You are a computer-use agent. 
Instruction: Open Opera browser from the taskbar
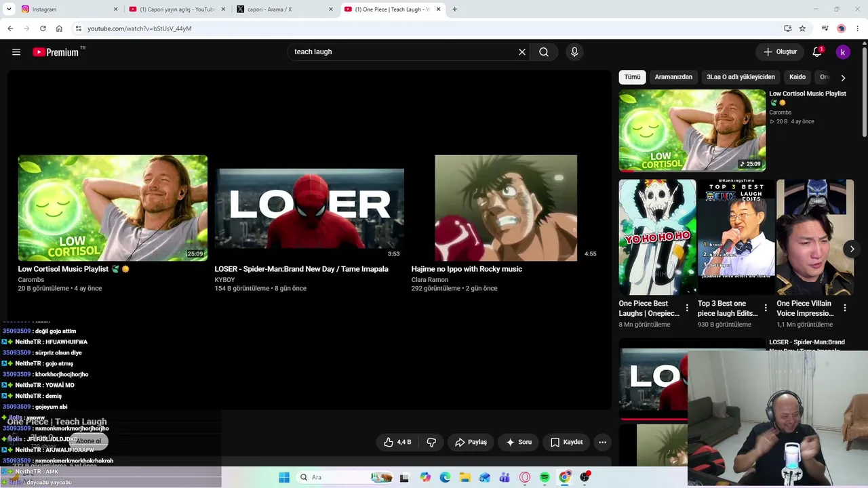click(x=525, y=477)
